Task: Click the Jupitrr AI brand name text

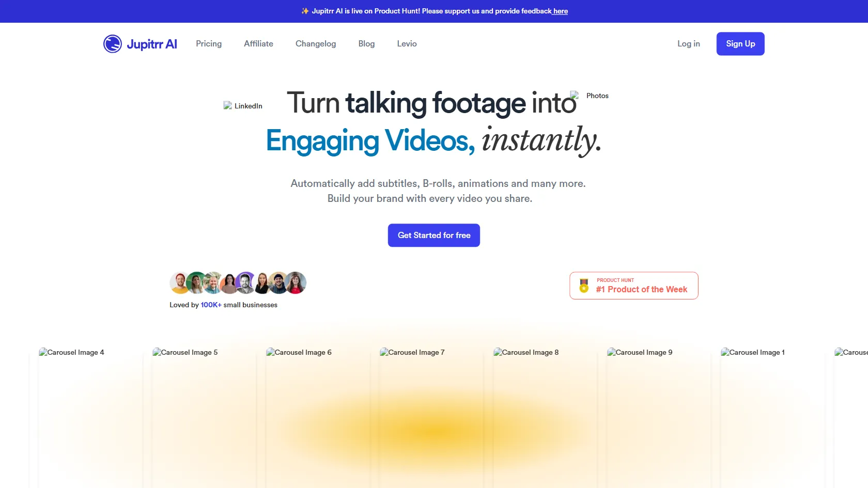Action: (152, 44)
